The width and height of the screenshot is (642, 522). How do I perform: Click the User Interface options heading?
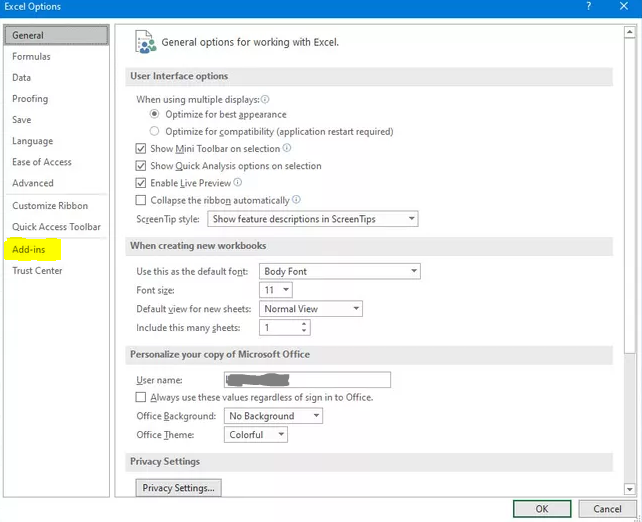pos(179,76)
